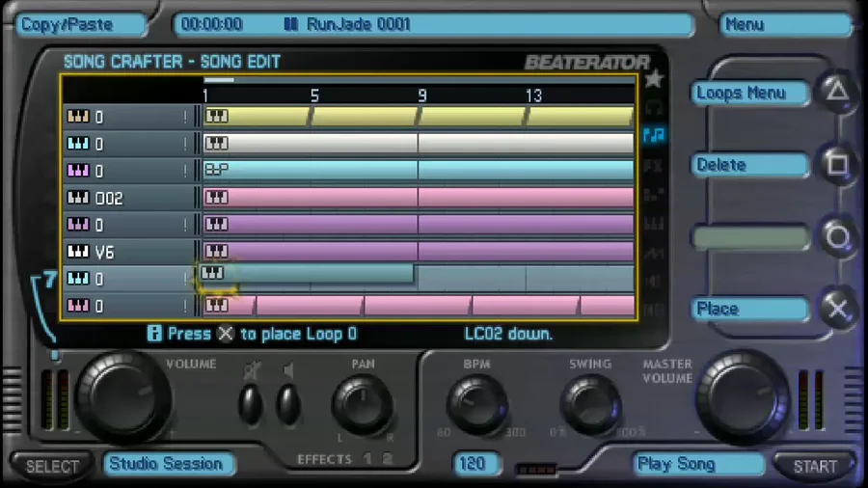The width and height of the screenshot is (868, 488).
Task: Toggle Effects slot 2
Action: click(388, 459)
